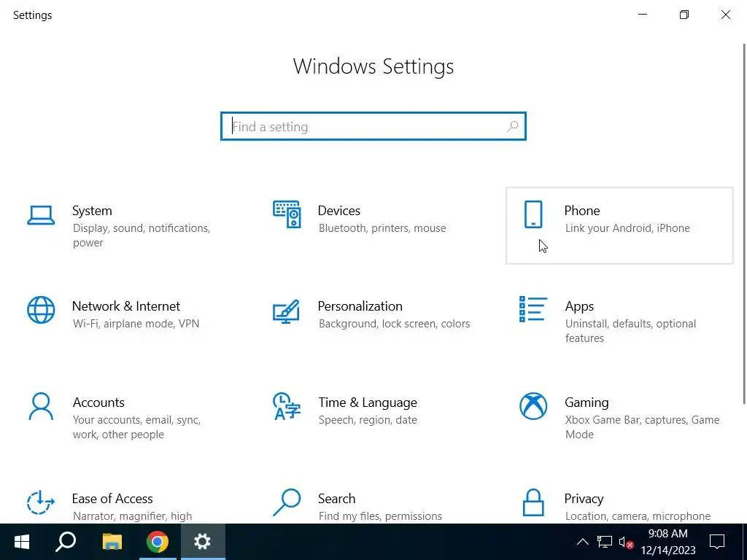
Task: Click the Gaming heading
Action: pos(587,402)
